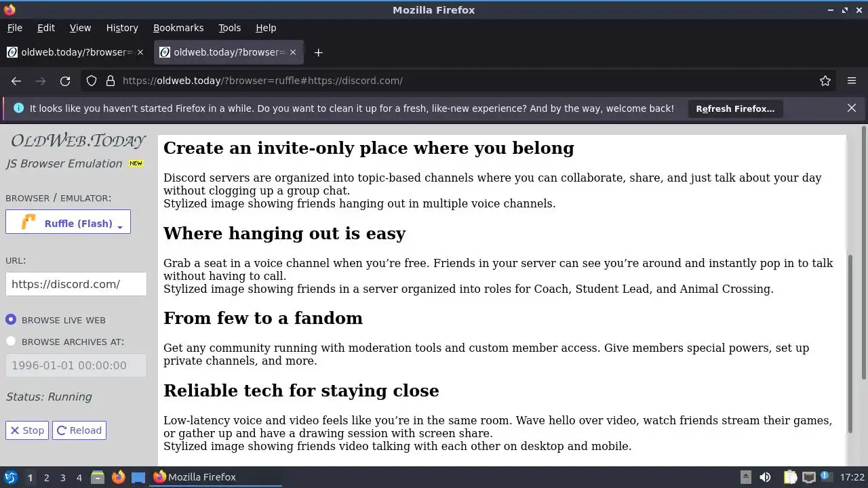The image size is (868, 488).
Task: Go back with the browser back arrow
Action: (16, 81)
